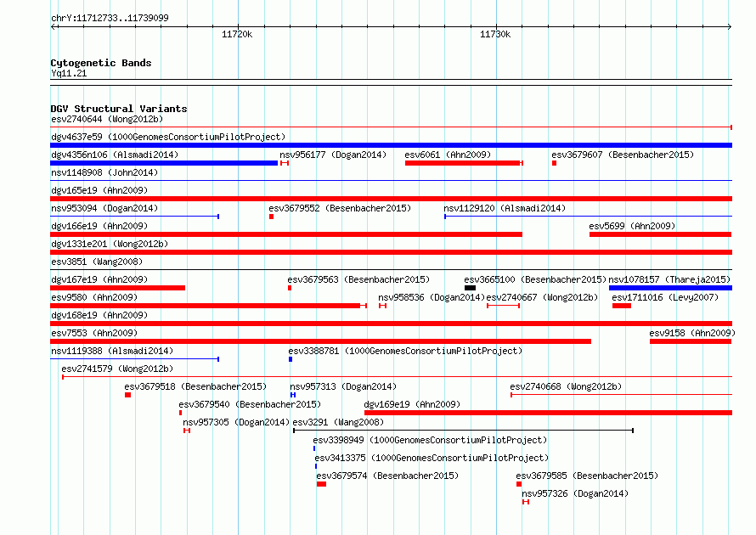Select esv3851 (Wang2008) label

click(97, 262)
